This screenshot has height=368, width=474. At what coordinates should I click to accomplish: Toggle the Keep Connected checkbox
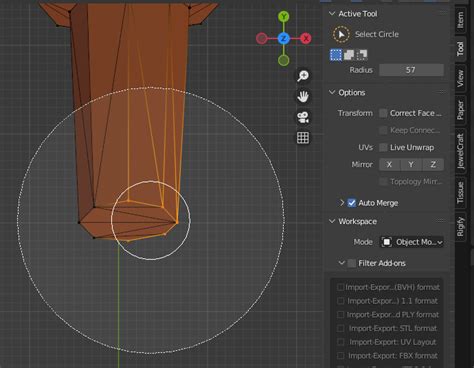383,130
